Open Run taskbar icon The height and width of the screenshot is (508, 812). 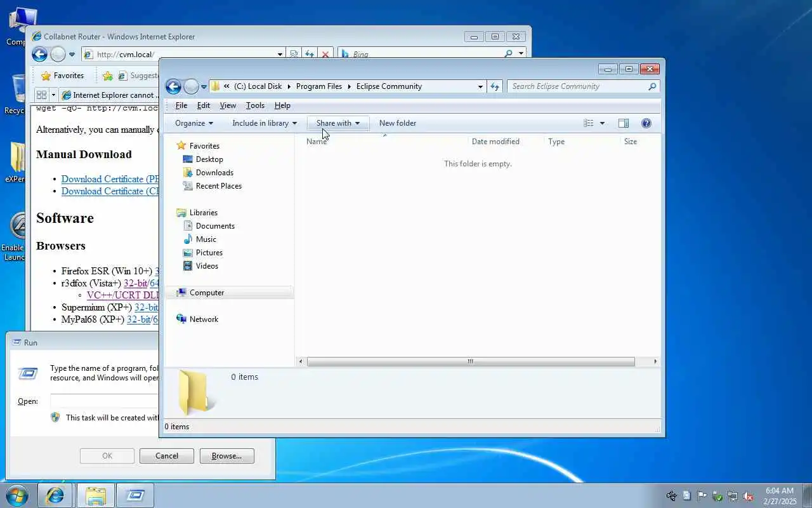pyautogui.click(x=136, y=495)
